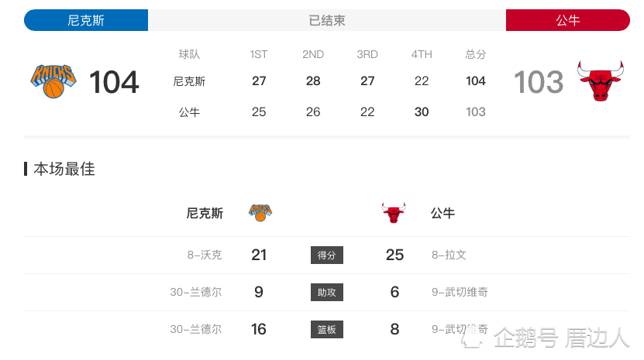Click the 尼克斯 row label in score table
644x360 pixels.
(x=189, y=81)
